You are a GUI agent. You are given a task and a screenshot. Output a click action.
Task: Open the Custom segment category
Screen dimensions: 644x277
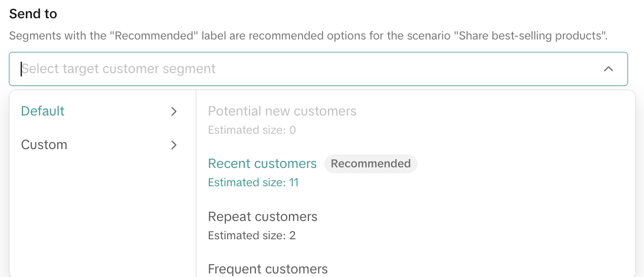[x=44, y=145]
